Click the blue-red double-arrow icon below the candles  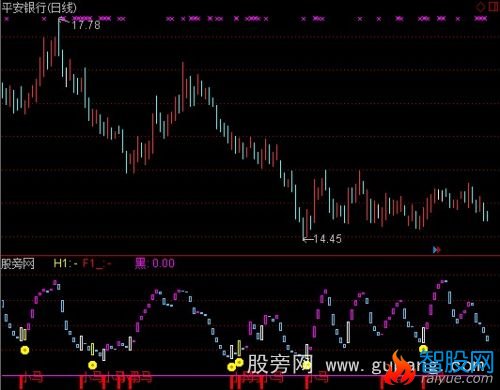click(436, 249)
